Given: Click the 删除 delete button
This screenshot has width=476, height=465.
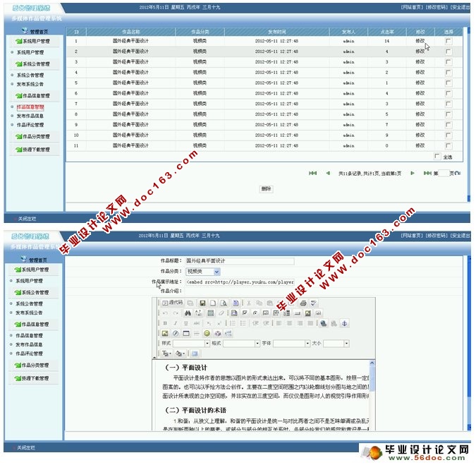Looking at the screenshot, I should click(267, 188).
